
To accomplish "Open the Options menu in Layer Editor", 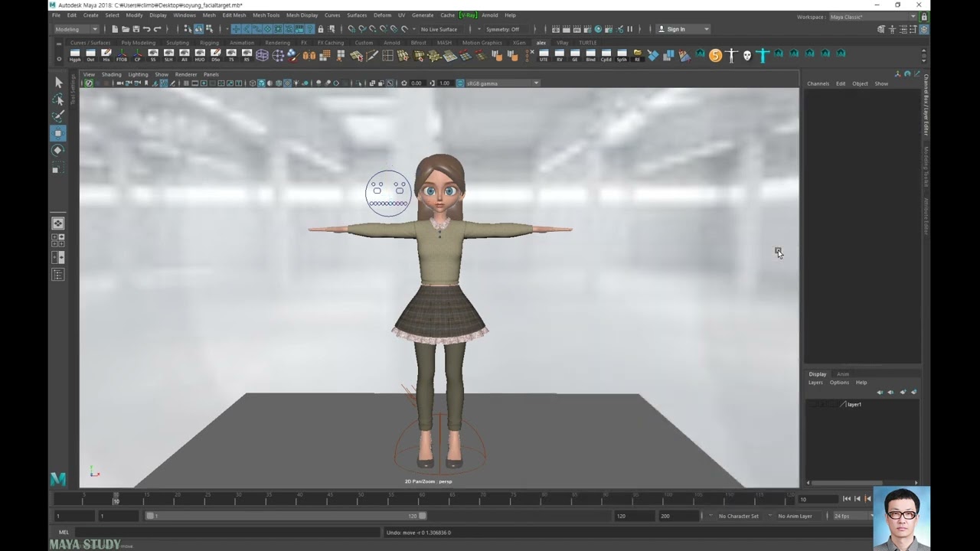I will coord(839,383).
